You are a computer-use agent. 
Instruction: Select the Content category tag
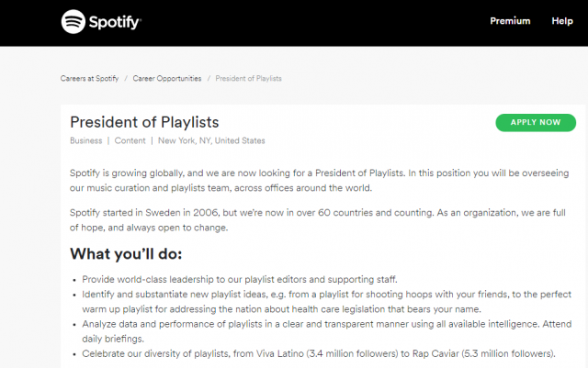click(x=130, y=140)
